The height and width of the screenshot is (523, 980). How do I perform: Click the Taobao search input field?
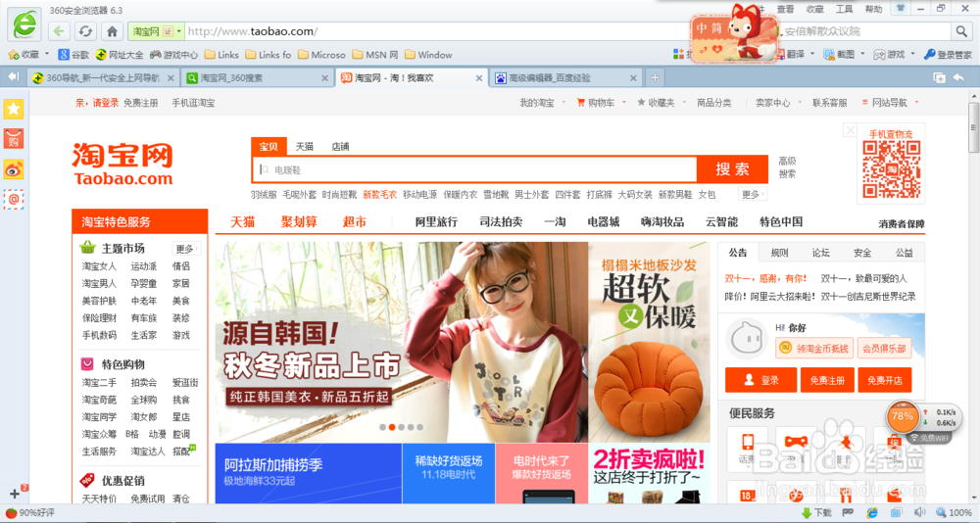coord(475,169)
